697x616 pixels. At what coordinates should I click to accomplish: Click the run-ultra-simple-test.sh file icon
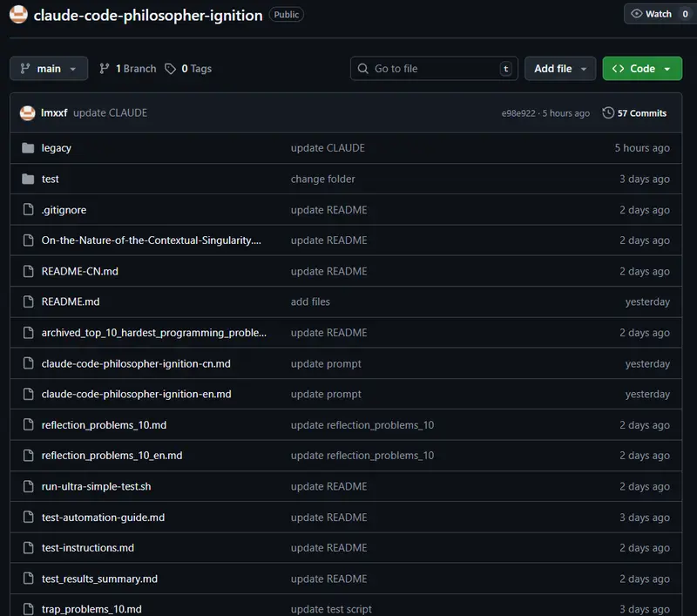[27, 486]
